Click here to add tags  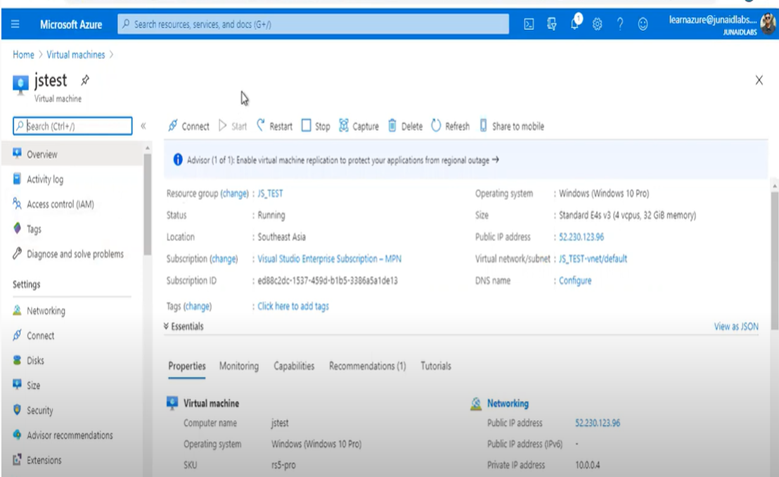(293, 306)
